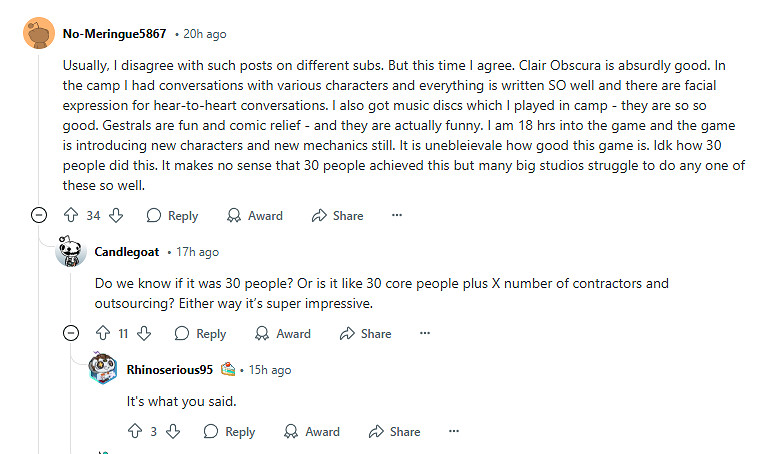Open more options on Rhinoserious95's comment

[x=454, y=432]
